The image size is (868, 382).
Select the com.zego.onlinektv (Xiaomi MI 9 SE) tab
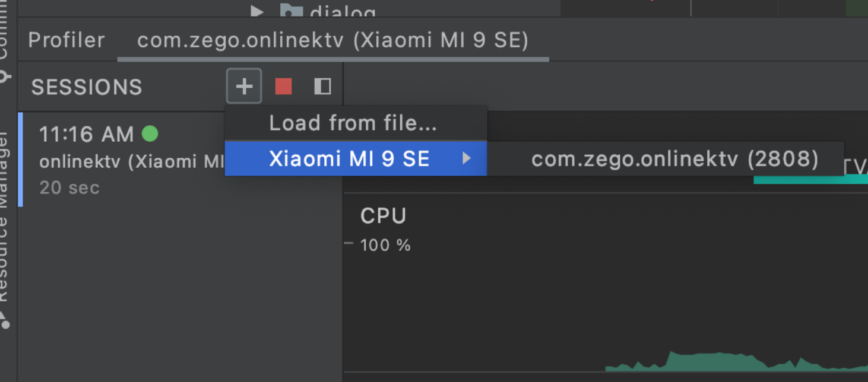[x=332, y=40]
